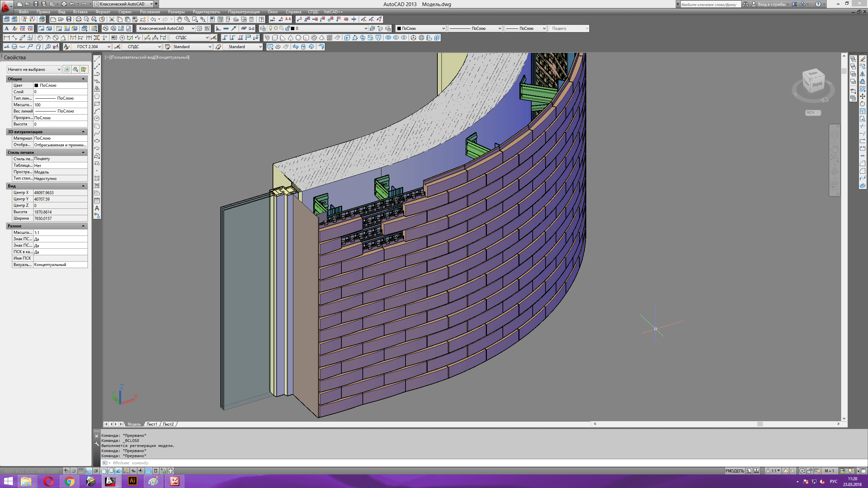Click the Zoom realtime magnifier icon

click(187, 19)
